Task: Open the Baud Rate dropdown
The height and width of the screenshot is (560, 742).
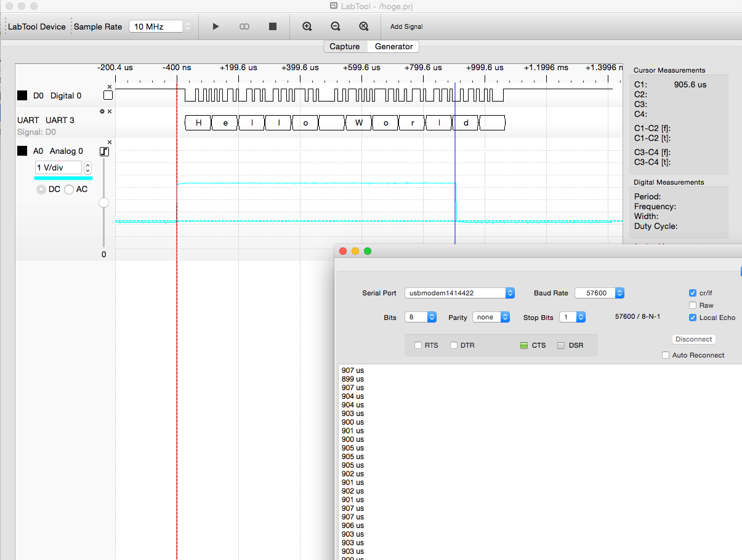Action: click(599, 293)
